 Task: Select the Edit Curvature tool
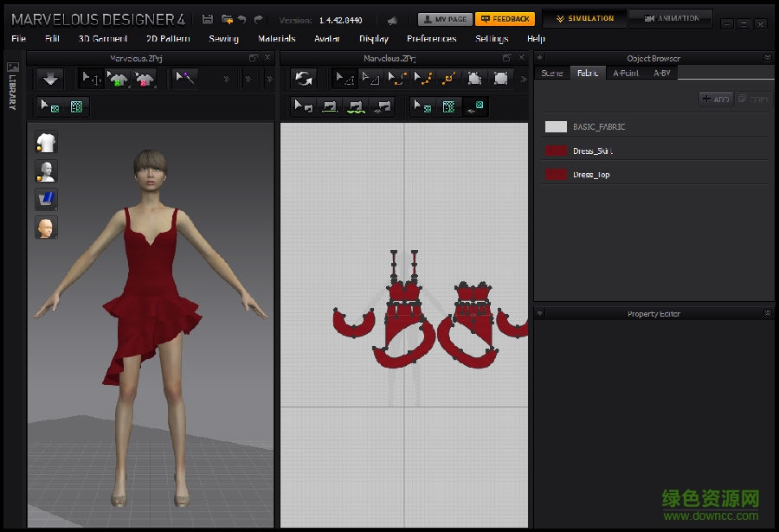(x=397, y=78)
